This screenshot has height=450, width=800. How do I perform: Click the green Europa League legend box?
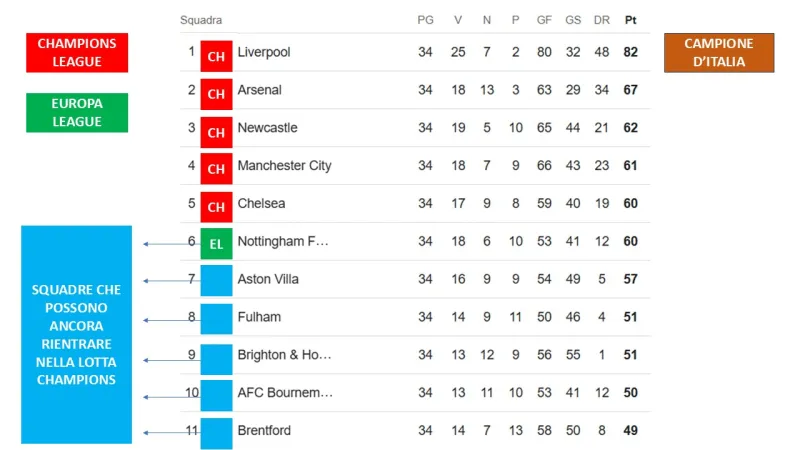click(77, 112)
